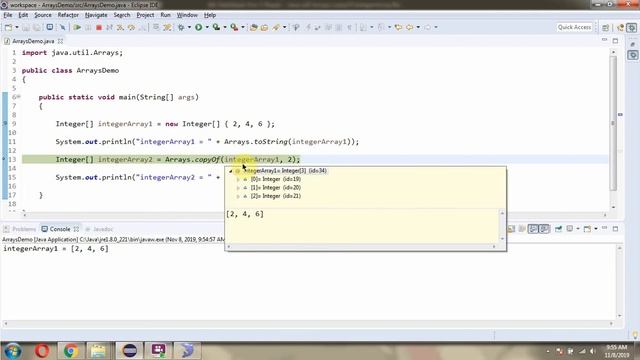Click the Debug bug icon in the toolbar
The image size is (640, 360).
(181, 27)
